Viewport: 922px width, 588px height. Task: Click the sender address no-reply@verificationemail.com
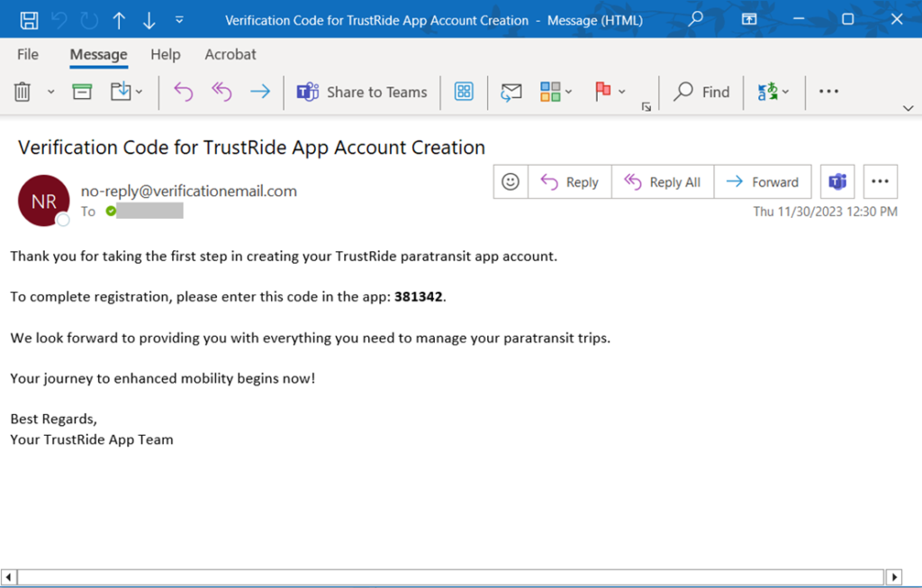189,191
